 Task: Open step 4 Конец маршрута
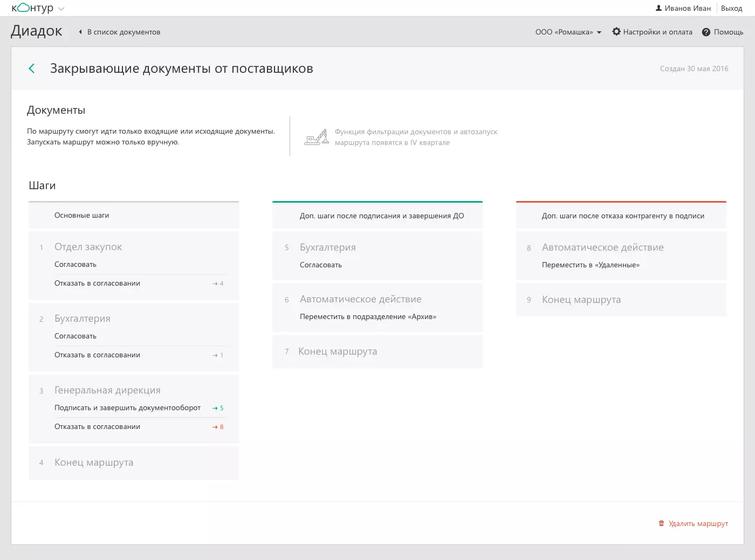click(134, 462)
